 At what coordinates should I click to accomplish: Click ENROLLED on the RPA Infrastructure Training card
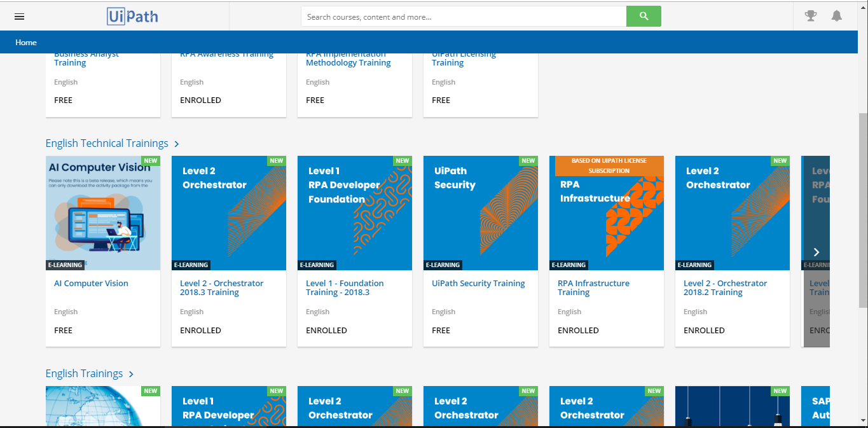[578, 331]
